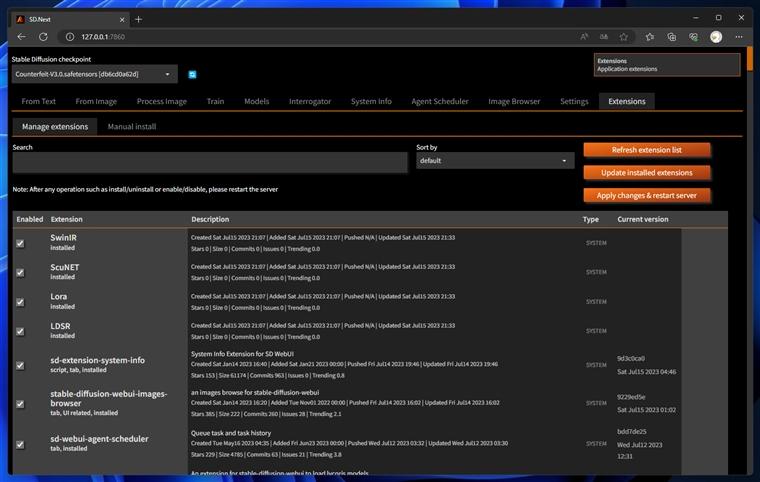Open the Interrogator tab
The image size is (760, 482).
[x=310, y=101]
